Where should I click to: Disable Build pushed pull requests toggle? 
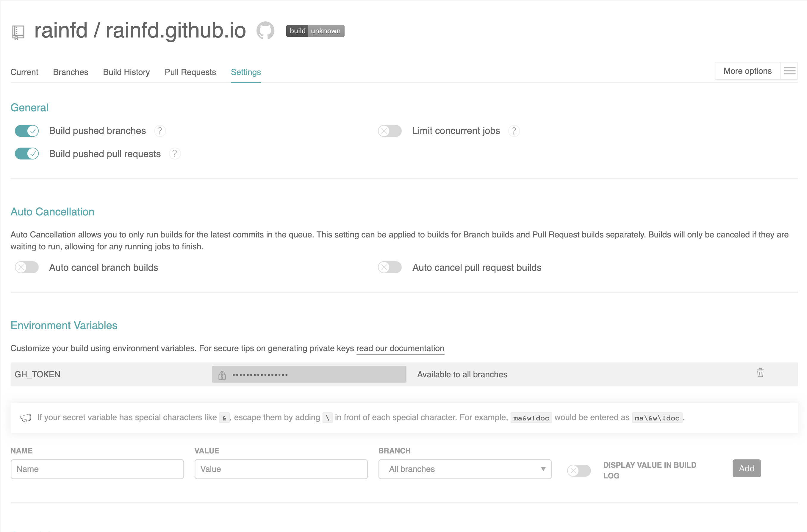click(27, 154)
